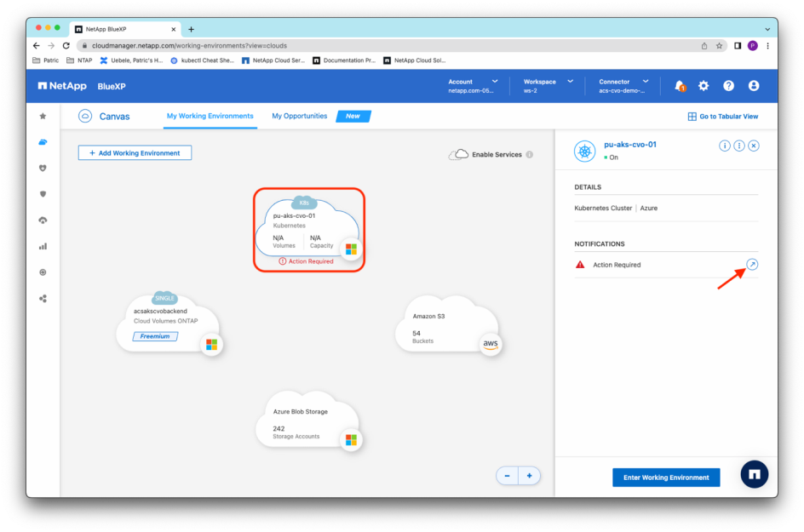804x532 pixels.
Task: Expand the Connector dropdown
Action: click(623, 86)
